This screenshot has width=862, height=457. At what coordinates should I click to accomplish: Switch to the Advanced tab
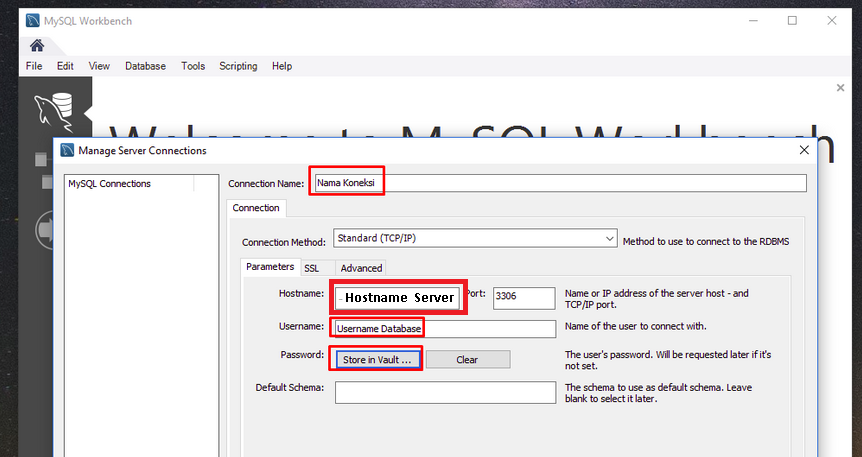click(x=361, y=268)
